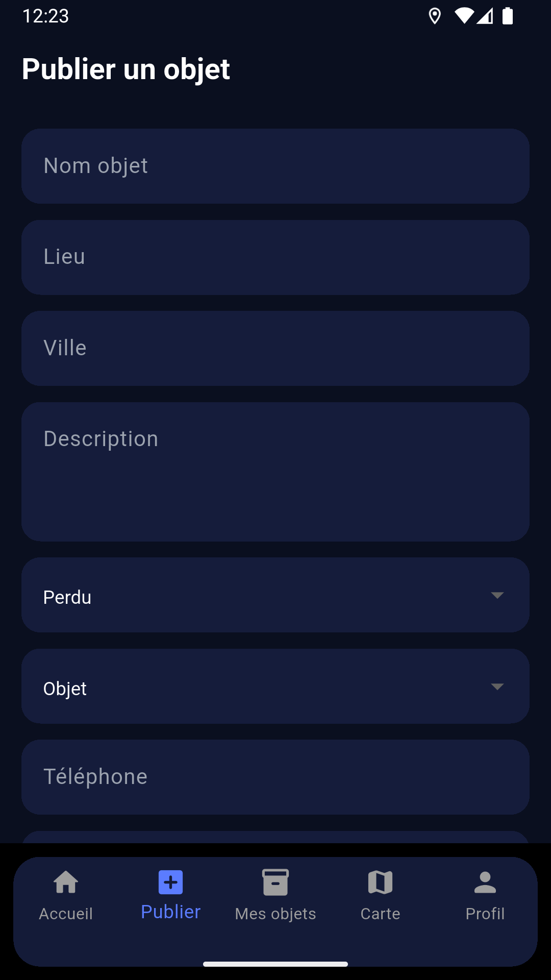Open the Profil person icon
The image size is (551, 980).
(485, 883)
